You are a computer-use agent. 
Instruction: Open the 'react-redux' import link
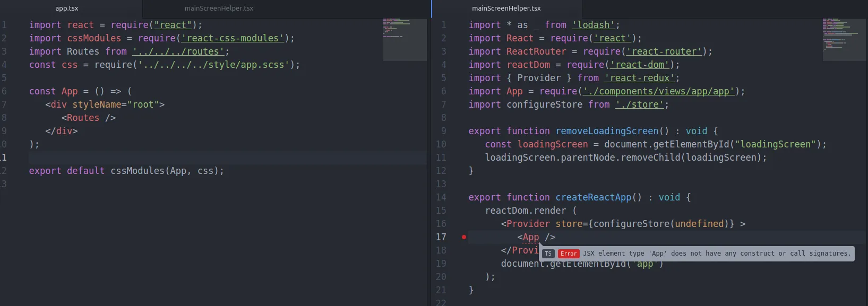[640, 78]
